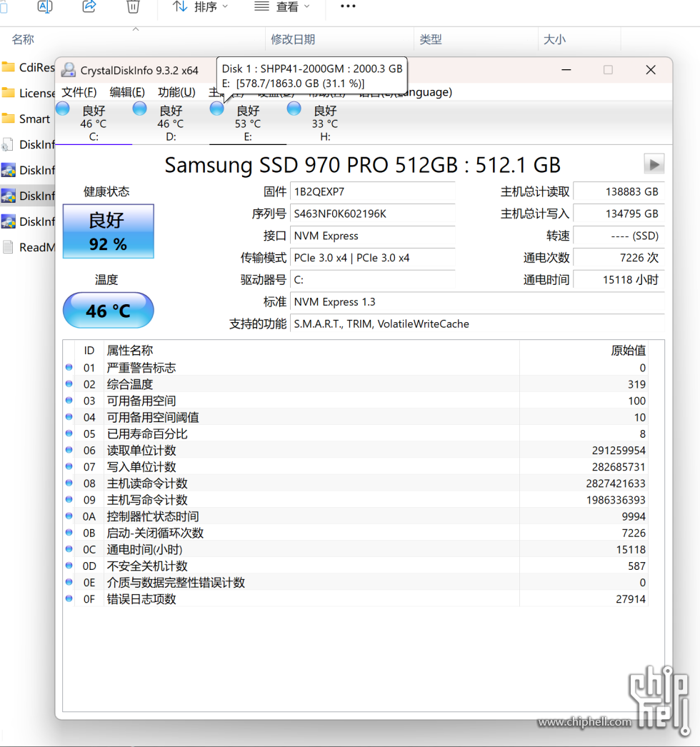The height and width of the screenshot is (747, 700).
Task: Open the 文件(F) menu
Action: [79, 92]
